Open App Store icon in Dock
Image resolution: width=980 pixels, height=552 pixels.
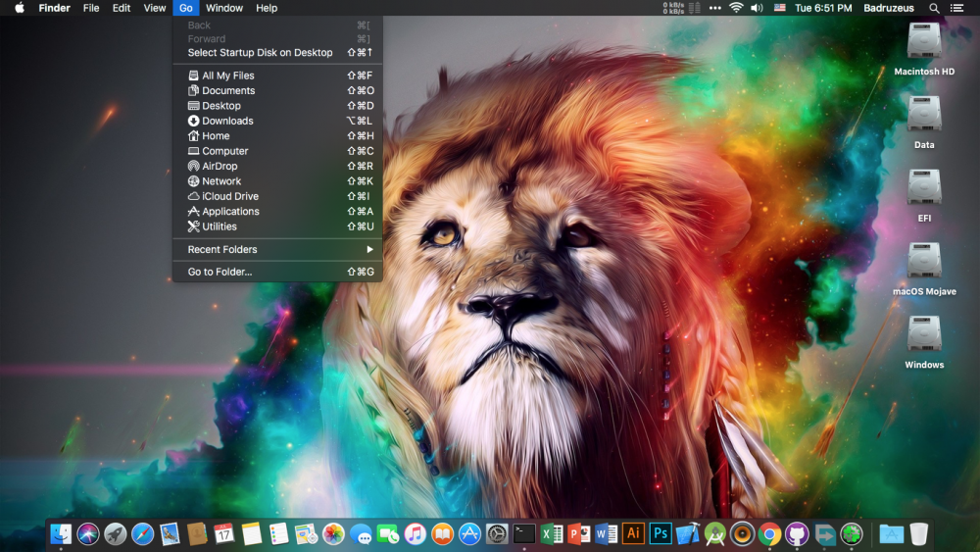coord(469,534)
